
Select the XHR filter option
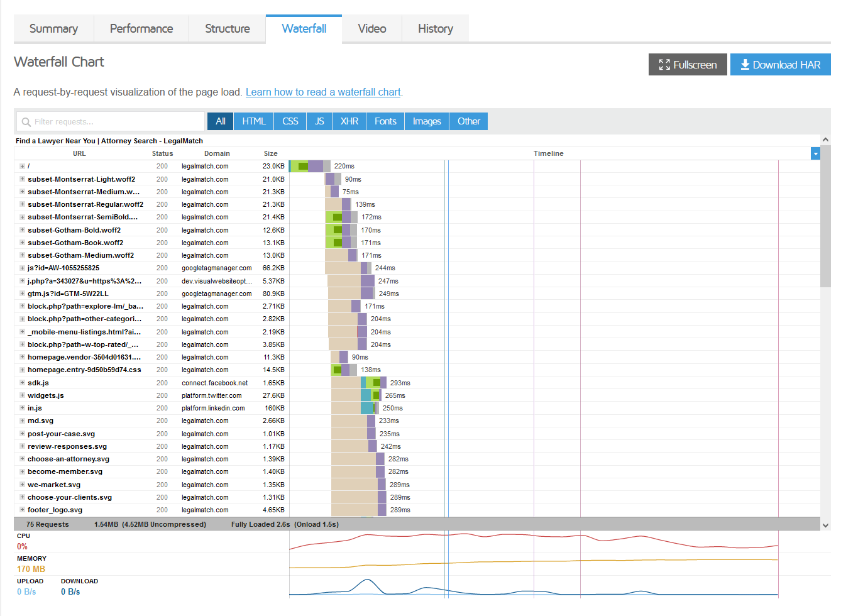pyautogui.click(x=349, y=121)
